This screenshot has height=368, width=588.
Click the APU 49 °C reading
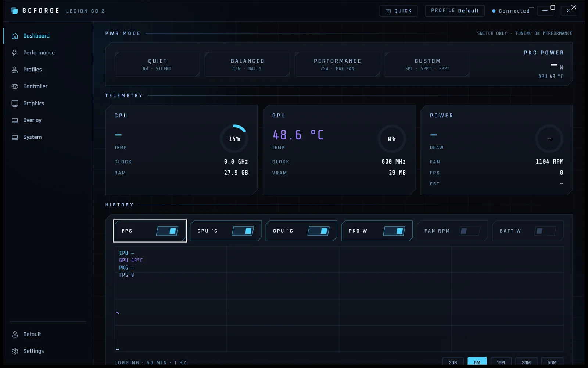tap(551, 76)
